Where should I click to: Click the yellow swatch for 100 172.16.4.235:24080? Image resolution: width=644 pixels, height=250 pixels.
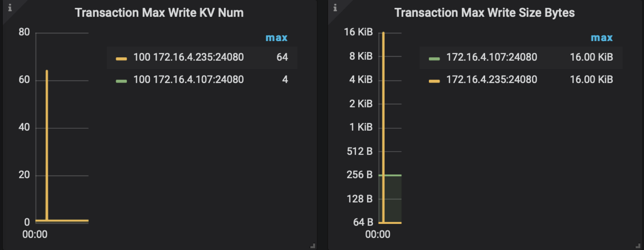pos(121,59)
